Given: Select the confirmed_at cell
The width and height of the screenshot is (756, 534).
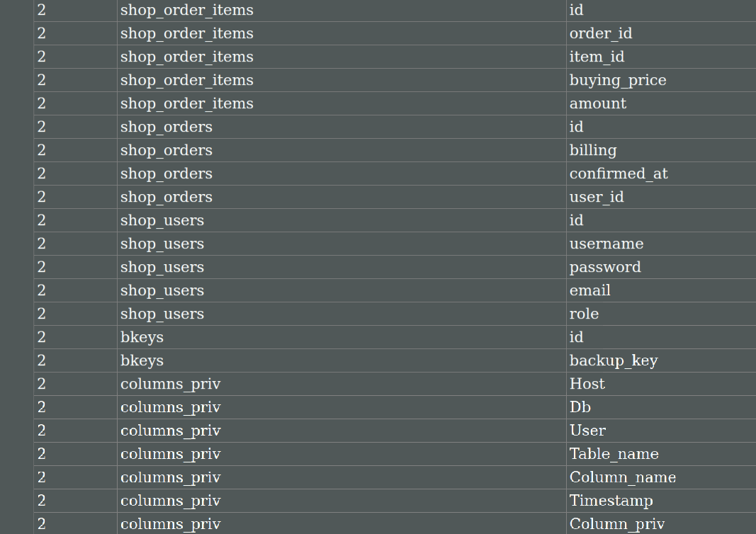Looking at the screenshot, I should (619, 174).
